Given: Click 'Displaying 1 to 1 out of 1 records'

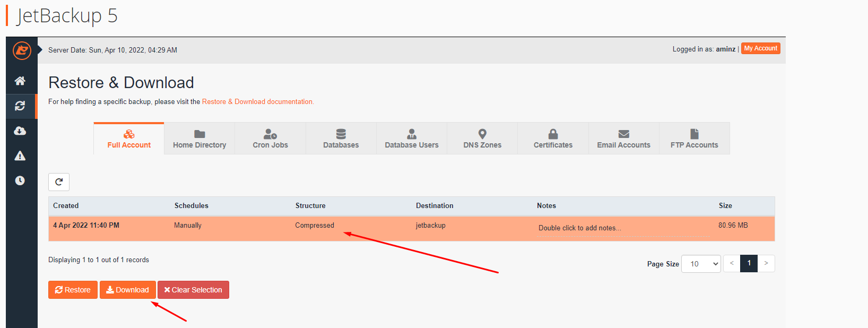Looking at the screenshot, I should point(99,260).
